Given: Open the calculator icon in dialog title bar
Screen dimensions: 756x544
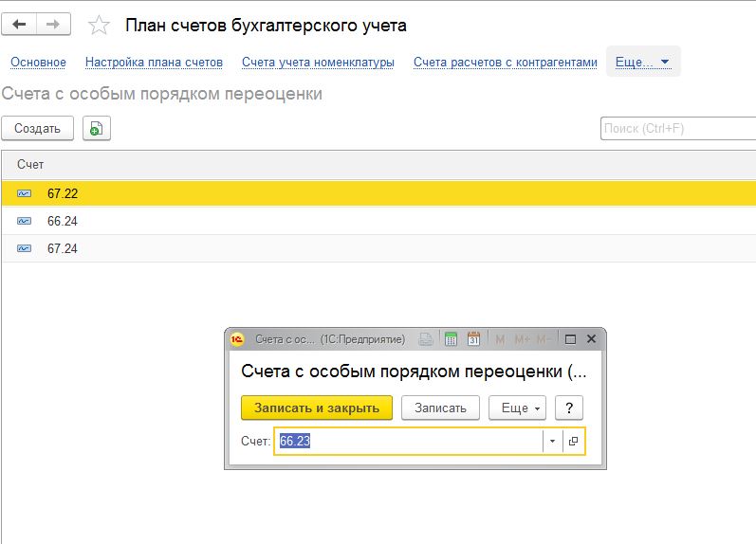Looking at the screenshot, I should pos(452,339).
